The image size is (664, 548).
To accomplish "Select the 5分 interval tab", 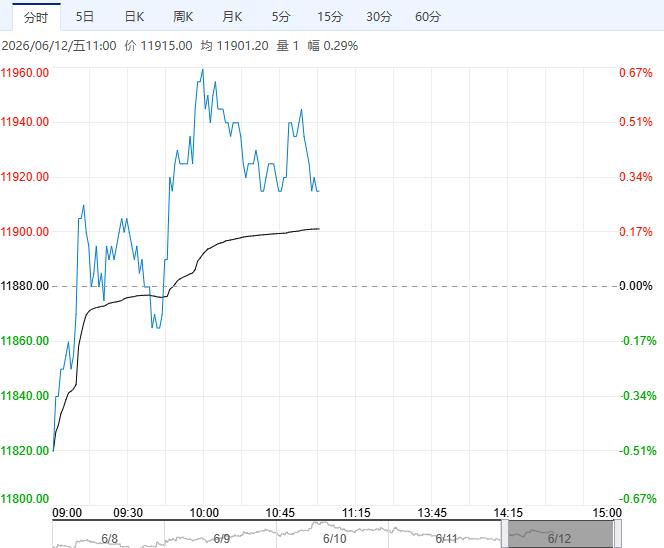I will coord(281,17).
